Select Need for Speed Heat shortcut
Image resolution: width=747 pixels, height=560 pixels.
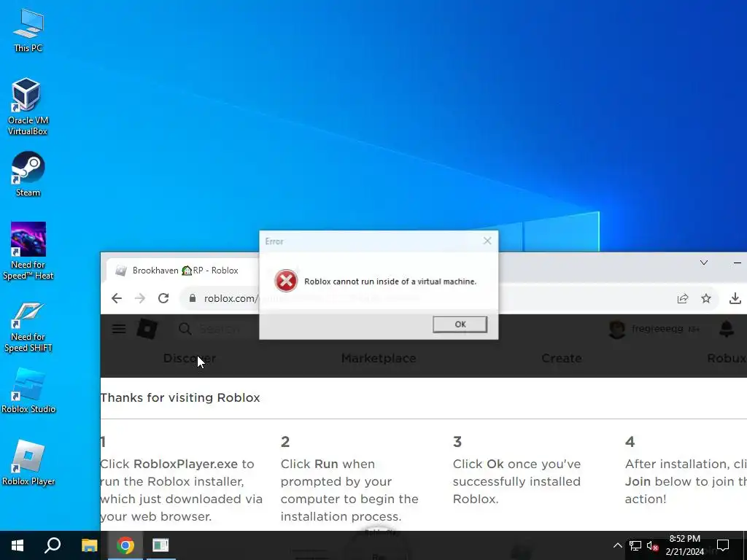(28, 251)
